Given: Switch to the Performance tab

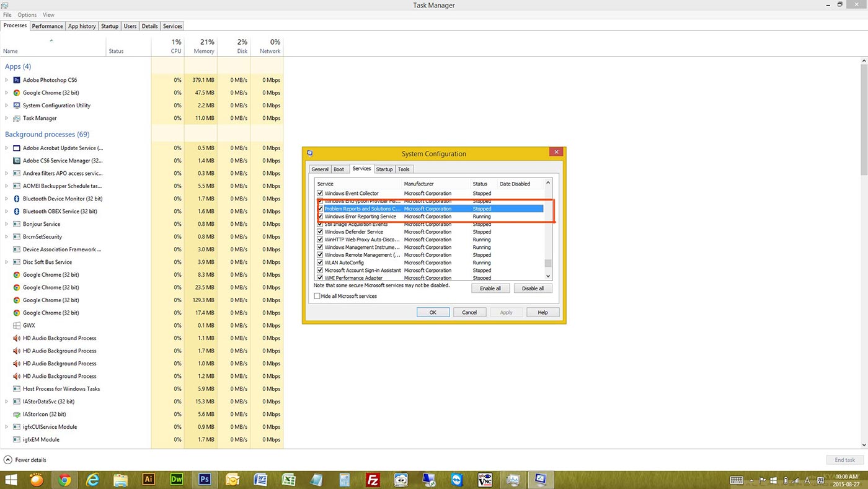Looking at the screenshot, I should (47, 26).
